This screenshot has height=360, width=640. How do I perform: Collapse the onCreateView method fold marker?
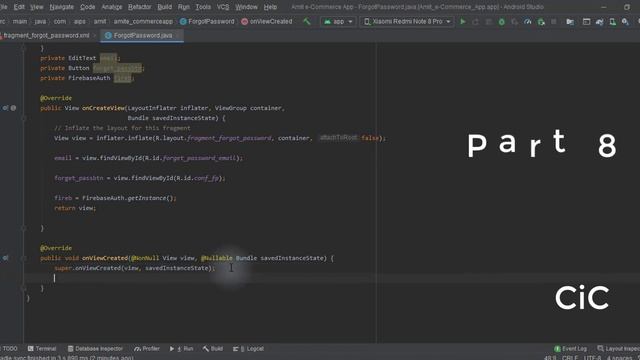coord(24,118)
